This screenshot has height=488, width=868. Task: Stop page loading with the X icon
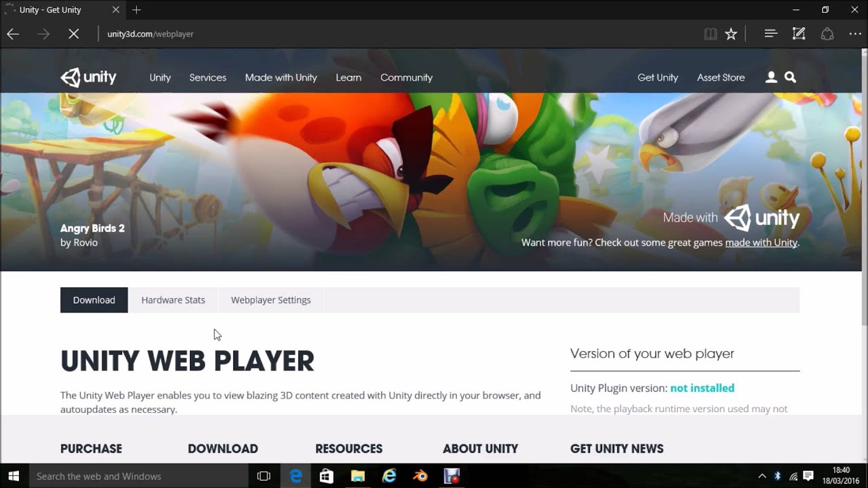click(x=74, y=34)
